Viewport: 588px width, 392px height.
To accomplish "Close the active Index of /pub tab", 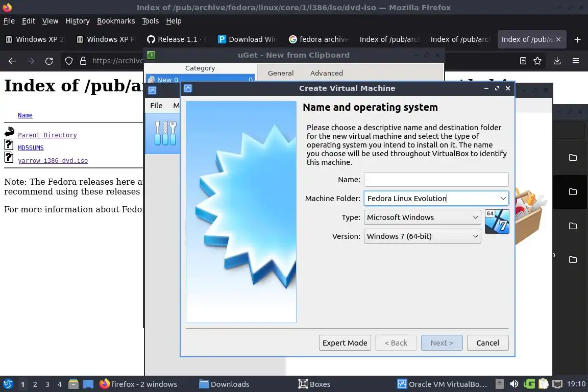I will (558, 39).
